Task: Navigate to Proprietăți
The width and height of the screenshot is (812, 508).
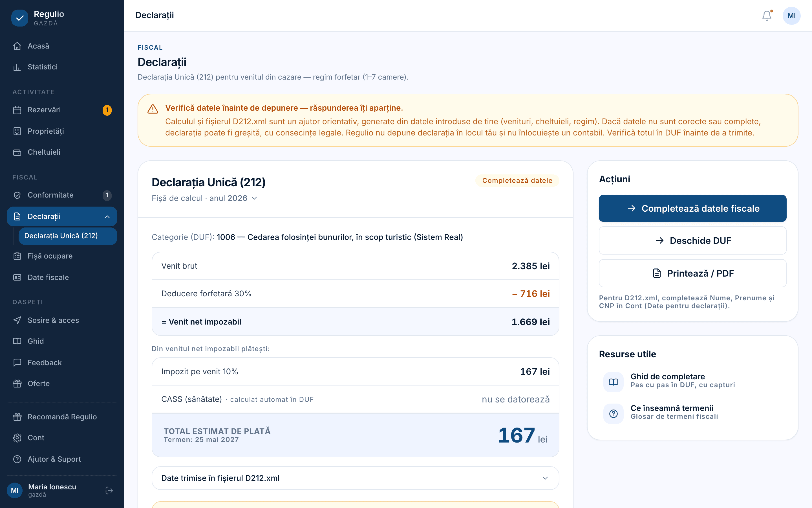Action: [62, 131]
